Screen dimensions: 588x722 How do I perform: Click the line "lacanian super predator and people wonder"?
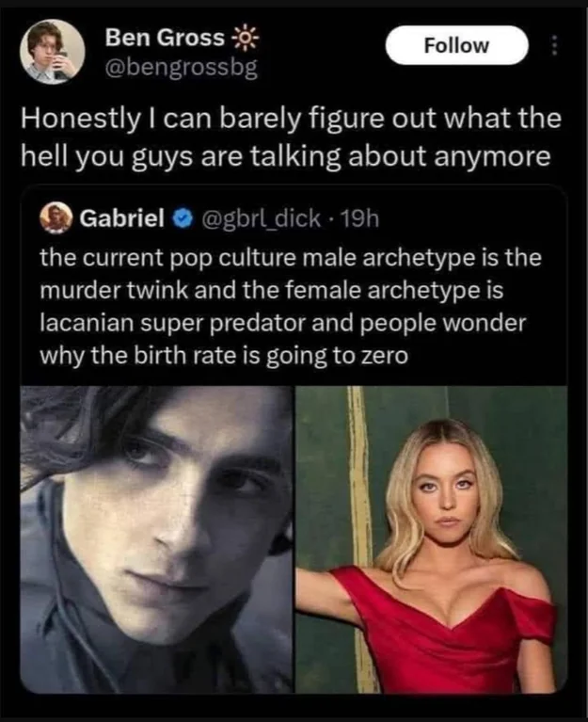pos(282,323)
